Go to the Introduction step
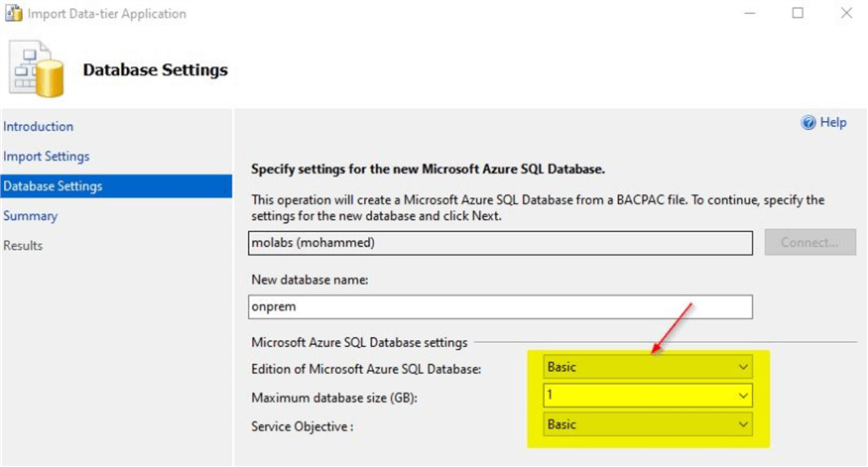The image size is (868, 467). click(x=39, y=127)
